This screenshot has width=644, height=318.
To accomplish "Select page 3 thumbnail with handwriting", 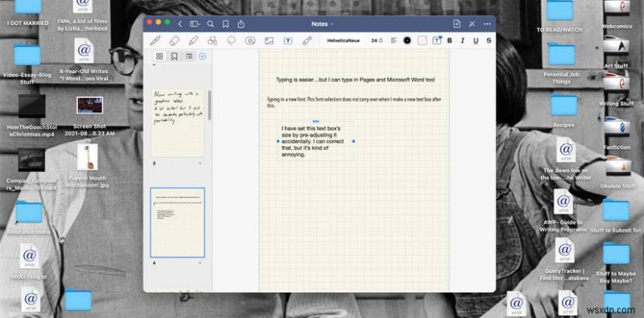I will click(x=177, y=123).
